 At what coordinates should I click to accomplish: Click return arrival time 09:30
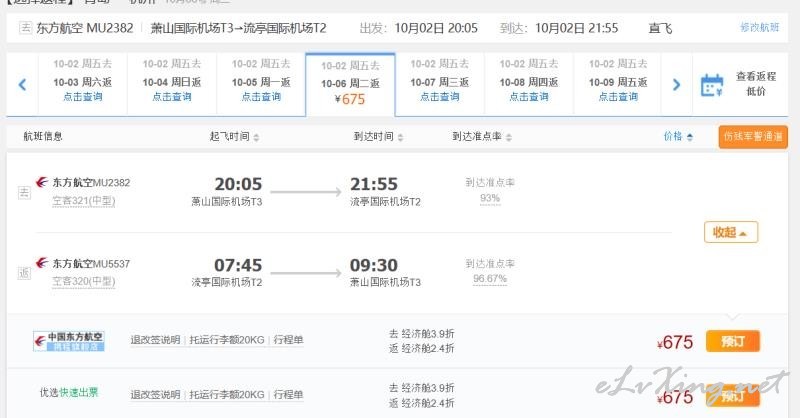click(373, 265)
